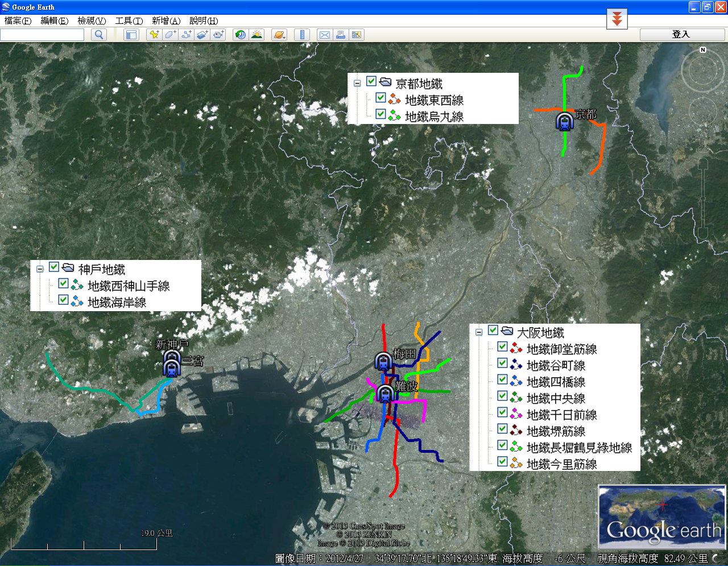This screenshot has height=566, width=728.
Task: Add a placemark with the pushpin icon
Action: pyautogui.click(x=154, y=35)
